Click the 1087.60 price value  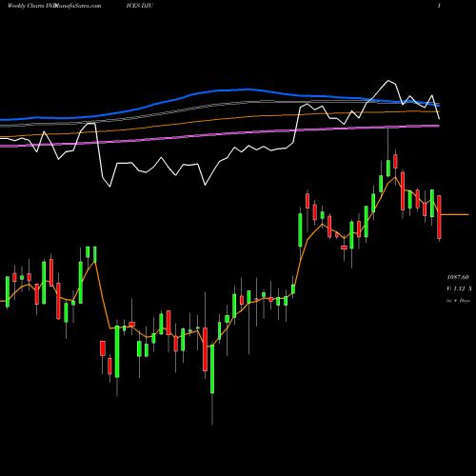click(458, 277)
